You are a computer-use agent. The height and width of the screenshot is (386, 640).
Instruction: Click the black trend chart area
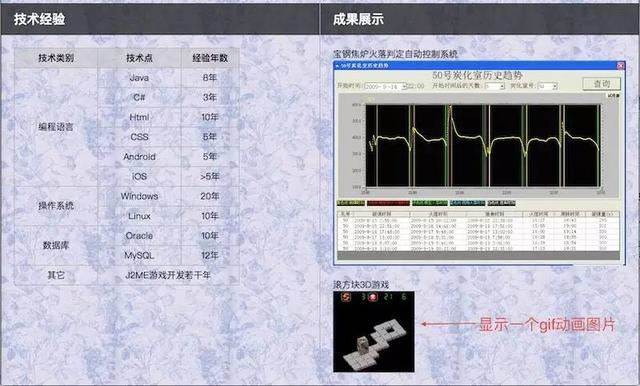coord(483,146)
